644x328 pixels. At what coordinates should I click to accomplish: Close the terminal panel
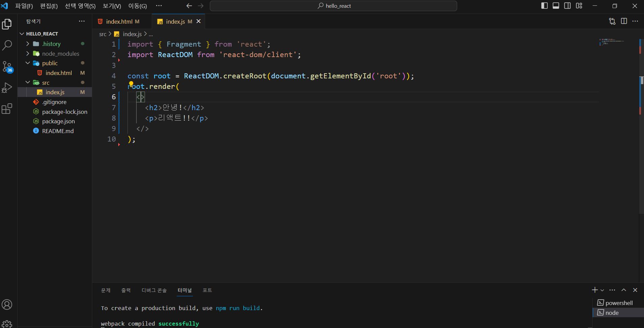(x=635, y=290)
